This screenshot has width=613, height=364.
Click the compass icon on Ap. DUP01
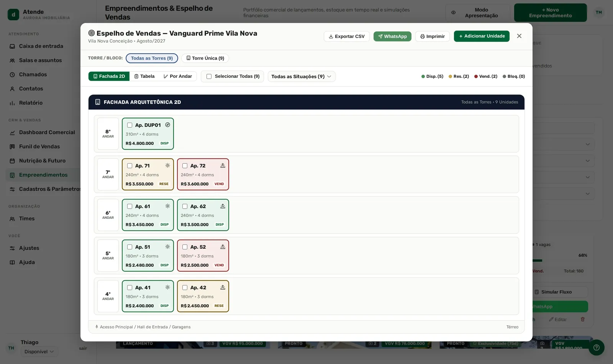pyautogui.click(x=167, y=125)
